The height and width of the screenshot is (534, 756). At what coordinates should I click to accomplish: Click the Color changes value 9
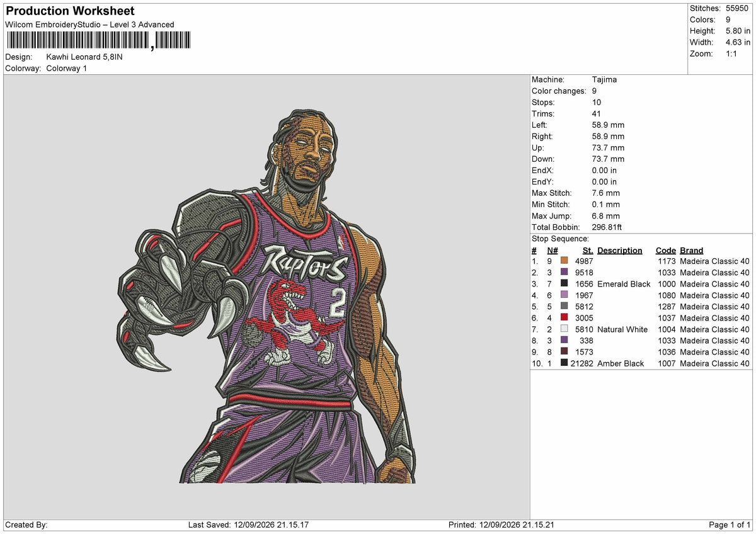coord(594,91)
